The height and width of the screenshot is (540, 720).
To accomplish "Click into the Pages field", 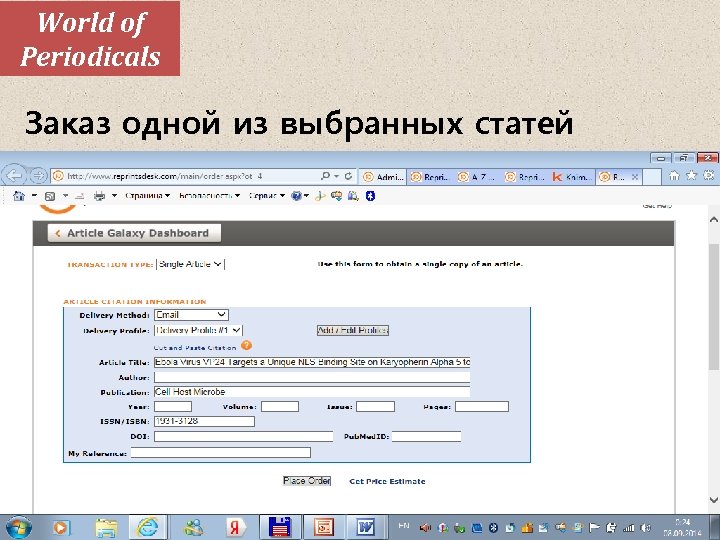I will tap(482, 406).
